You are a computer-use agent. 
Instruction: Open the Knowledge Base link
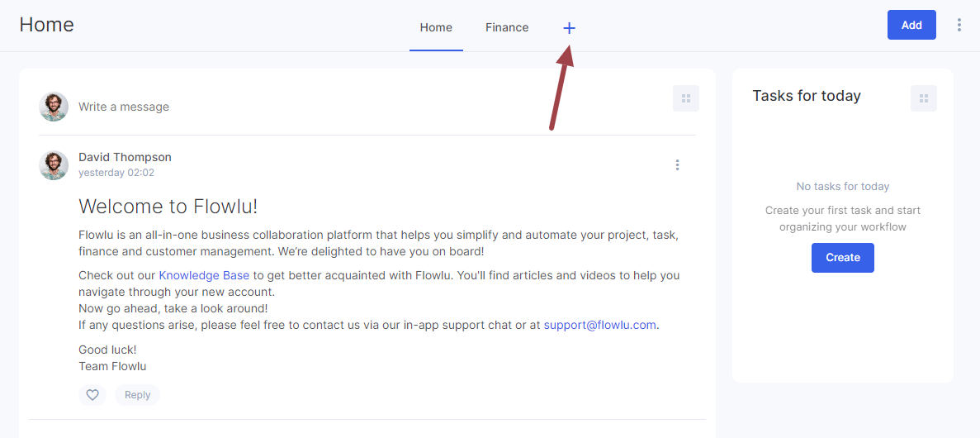[205, 275]
